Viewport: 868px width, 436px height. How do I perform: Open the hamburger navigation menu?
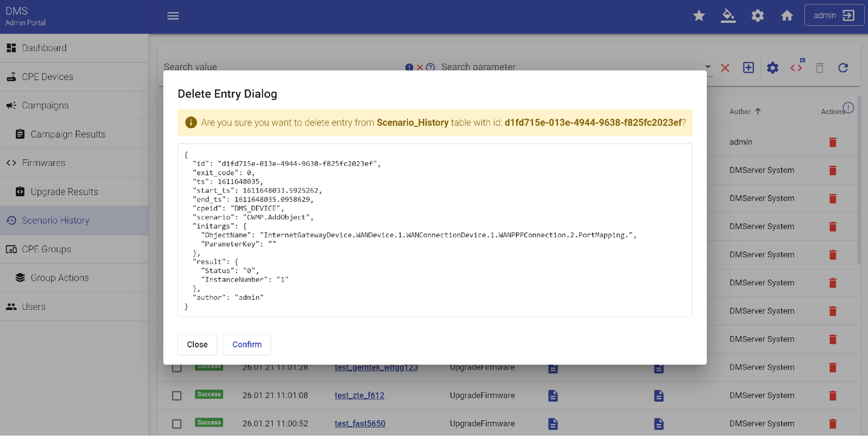click(173, 16)
